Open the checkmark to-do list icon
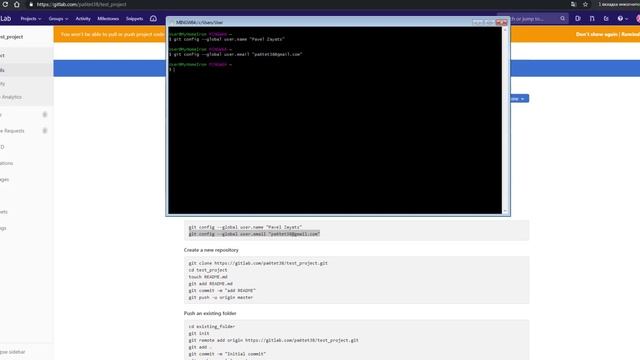 [x=606, y=18]
